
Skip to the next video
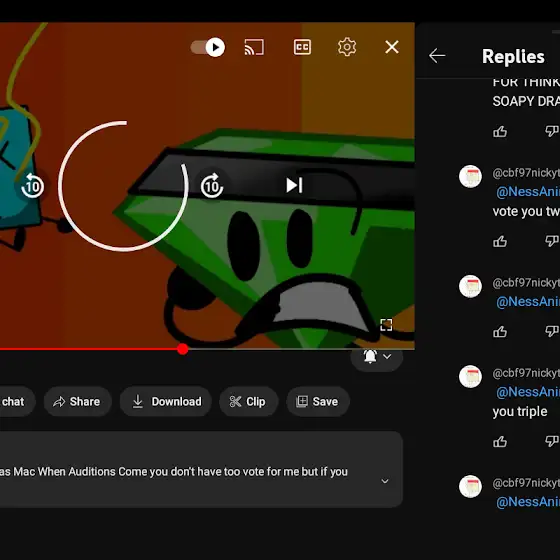pyautogui.click(x=294, y=185)
